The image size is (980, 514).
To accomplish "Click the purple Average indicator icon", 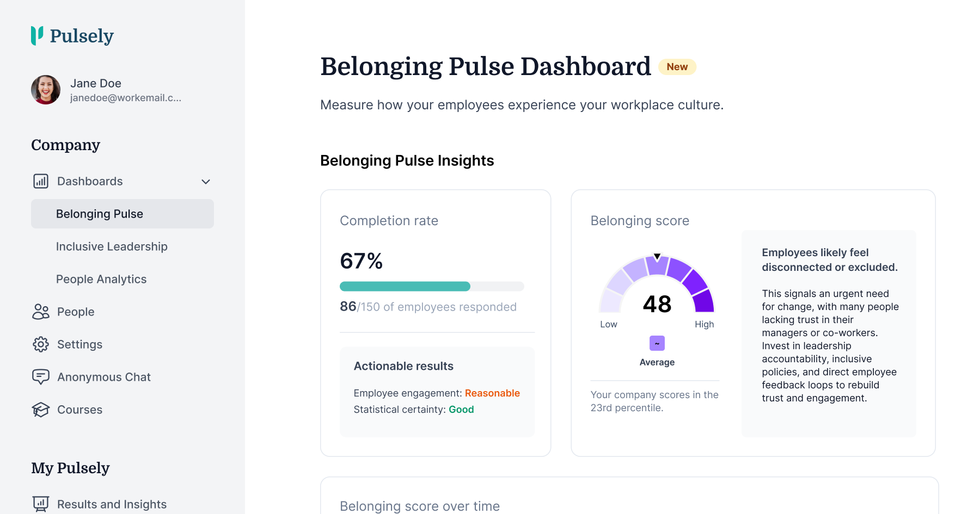I will [x=657, y=343].
